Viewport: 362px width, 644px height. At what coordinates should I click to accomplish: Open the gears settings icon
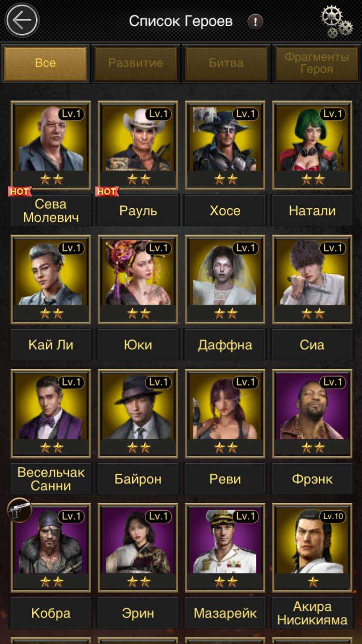click(x=336, y=21)
